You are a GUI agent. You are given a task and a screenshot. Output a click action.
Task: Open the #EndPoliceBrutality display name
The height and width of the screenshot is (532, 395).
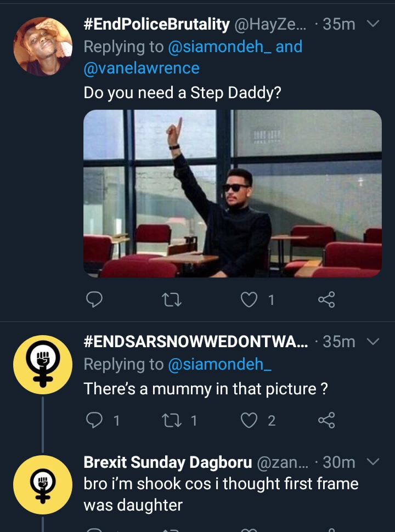(156, 24)
